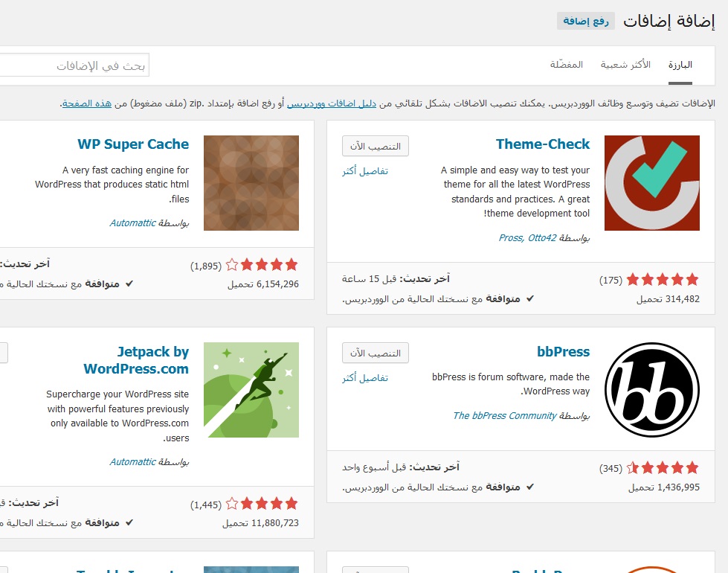Open the bbPress plugin title link
Image resolution: width=728 pixels, height=573 pixels.
[563, 351]
